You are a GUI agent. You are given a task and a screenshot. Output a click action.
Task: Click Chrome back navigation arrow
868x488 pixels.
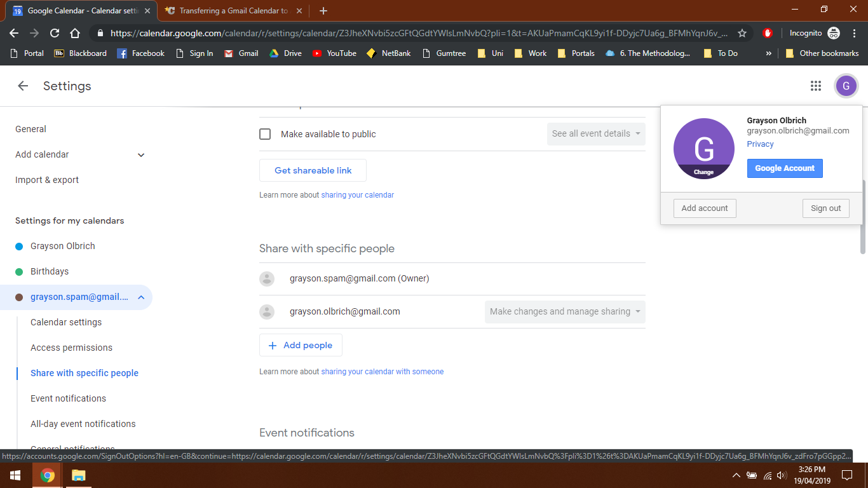[x=14, y=33]
